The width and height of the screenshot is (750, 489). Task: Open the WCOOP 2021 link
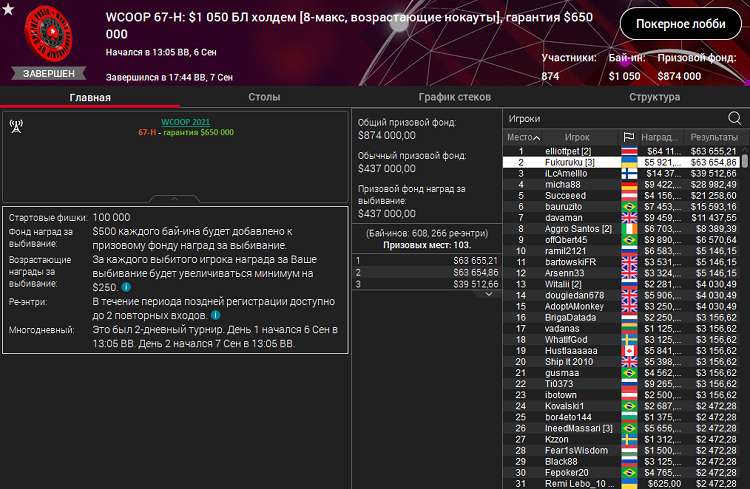(176, 122)
